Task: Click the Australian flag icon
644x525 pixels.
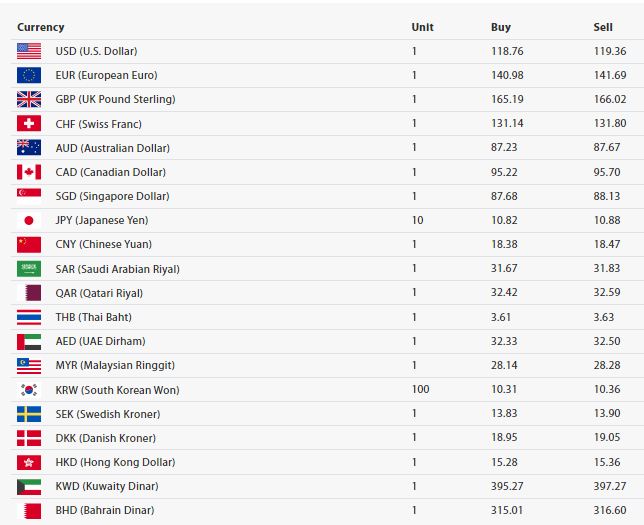Action: coord(29,147)
